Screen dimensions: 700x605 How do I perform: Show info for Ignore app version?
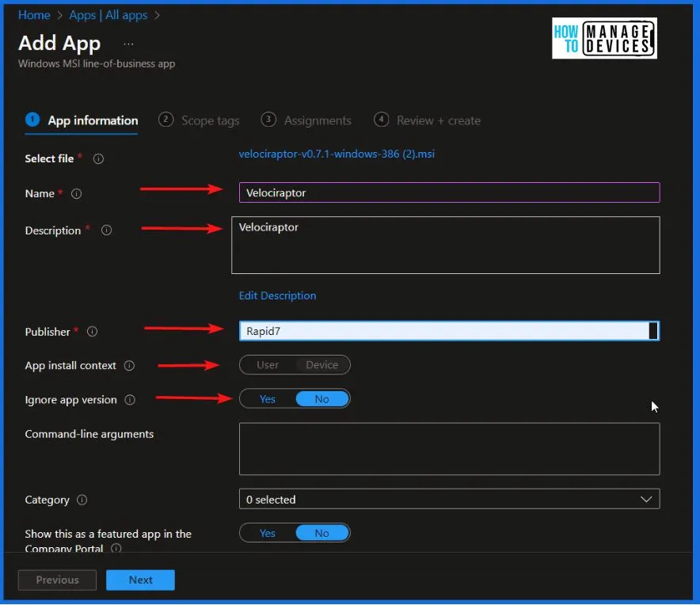130,400
